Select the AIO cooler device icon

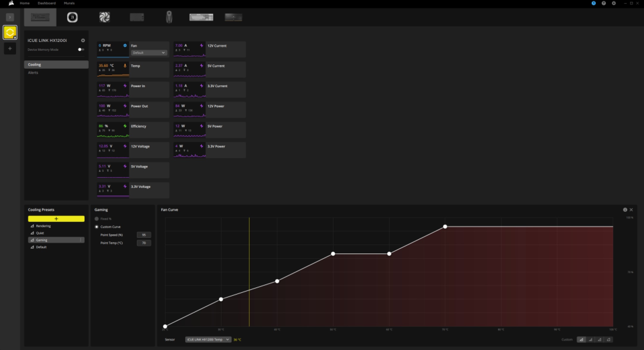point(72,17)
